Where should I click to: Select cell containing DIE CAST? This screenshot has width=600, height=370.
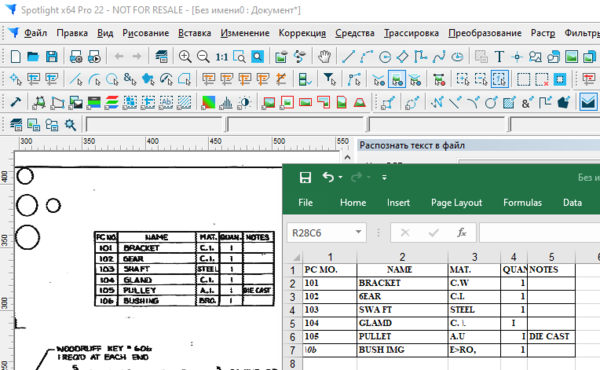(551, 336)
